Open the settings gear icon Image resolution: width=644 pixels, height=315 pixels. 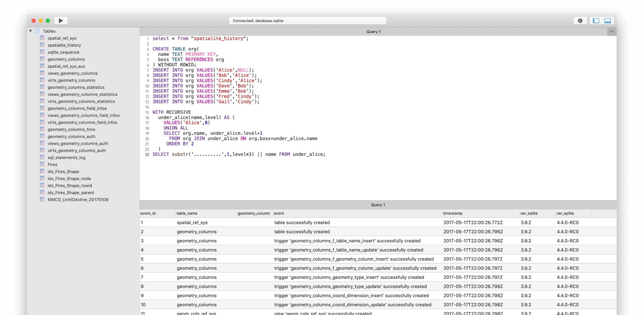click(x=580, y=21)
